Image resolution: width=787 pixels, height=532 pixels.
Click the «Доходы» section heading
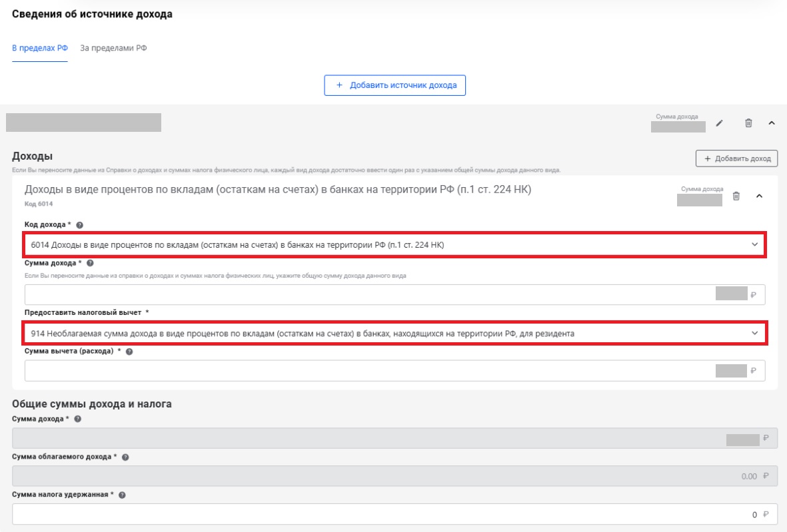32,156
